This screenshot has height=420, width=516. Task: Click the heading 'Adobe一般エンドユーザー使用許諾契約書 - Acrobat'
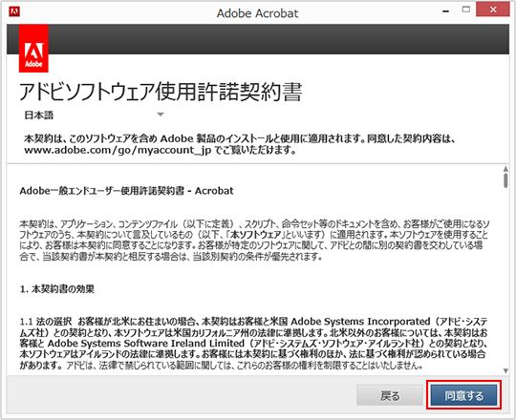[x=126, y=191]
